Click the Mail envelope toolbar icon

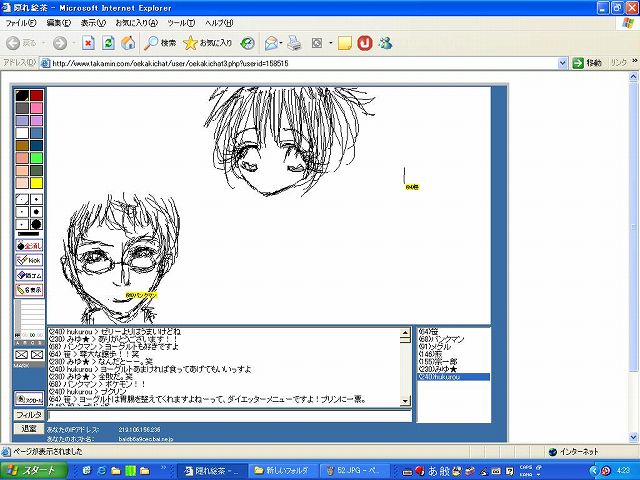pos(271,43)
